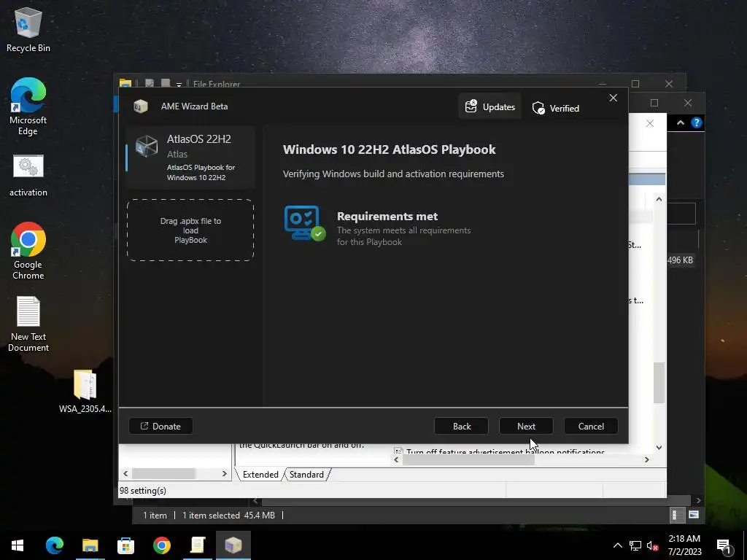The image size is (747, 560).
Task: Click the requirements met monitor icon
Action: tap(304, 223)
